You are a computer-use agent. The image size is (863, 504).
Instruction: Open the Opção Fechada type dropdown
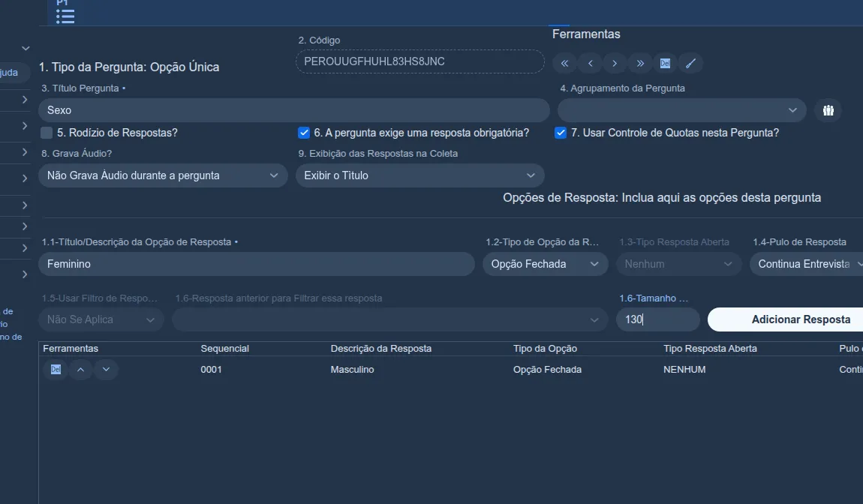point(546,264)
